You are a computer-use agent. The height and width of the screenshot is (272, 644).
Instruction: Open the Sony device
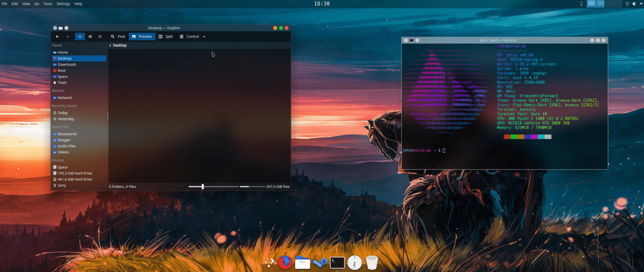79,185
